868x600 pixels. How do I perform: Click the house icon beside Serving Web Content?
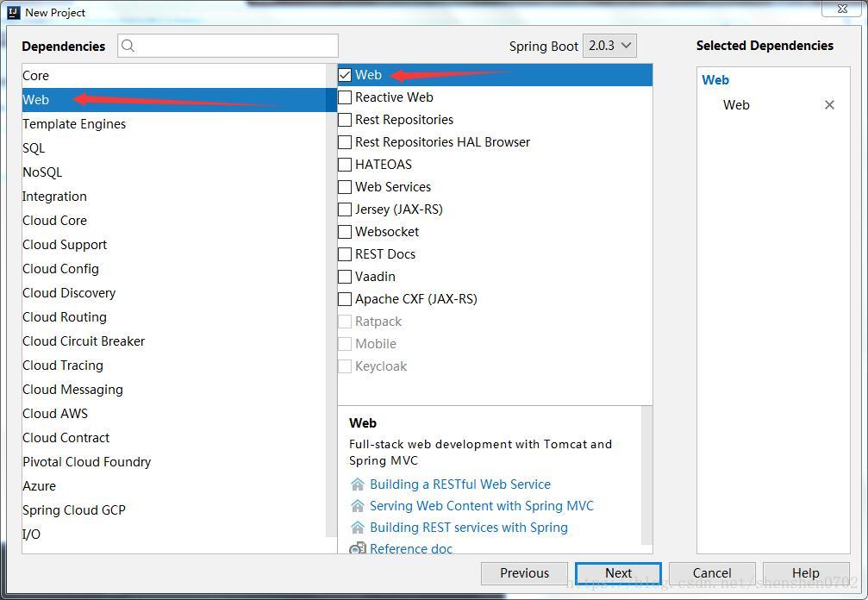[x=358, y=506]
